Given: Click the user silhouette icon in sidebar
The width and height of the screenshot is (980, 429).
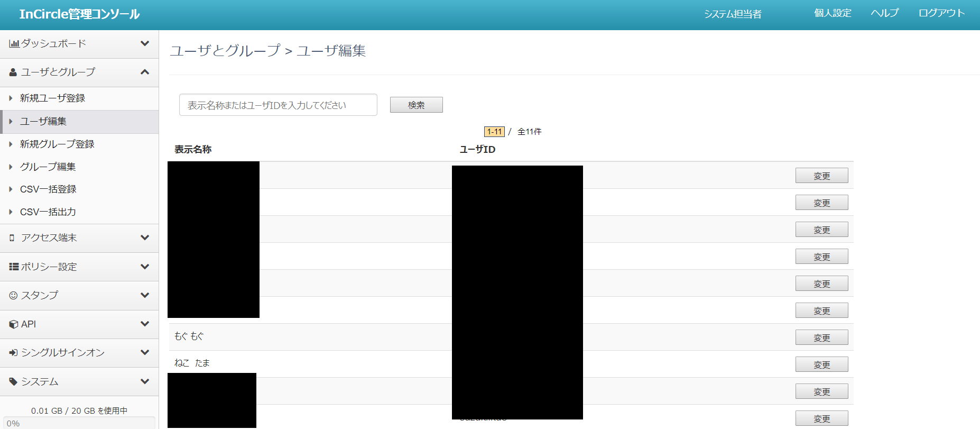Looking at the screenshot, I should [x=13, y=72].
